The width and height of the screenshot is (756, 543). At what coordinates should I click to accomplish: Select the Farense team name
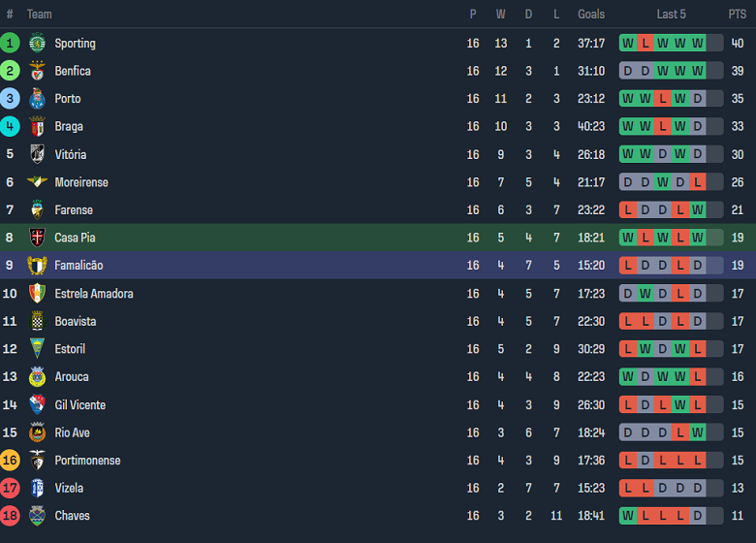pos(74,209)
